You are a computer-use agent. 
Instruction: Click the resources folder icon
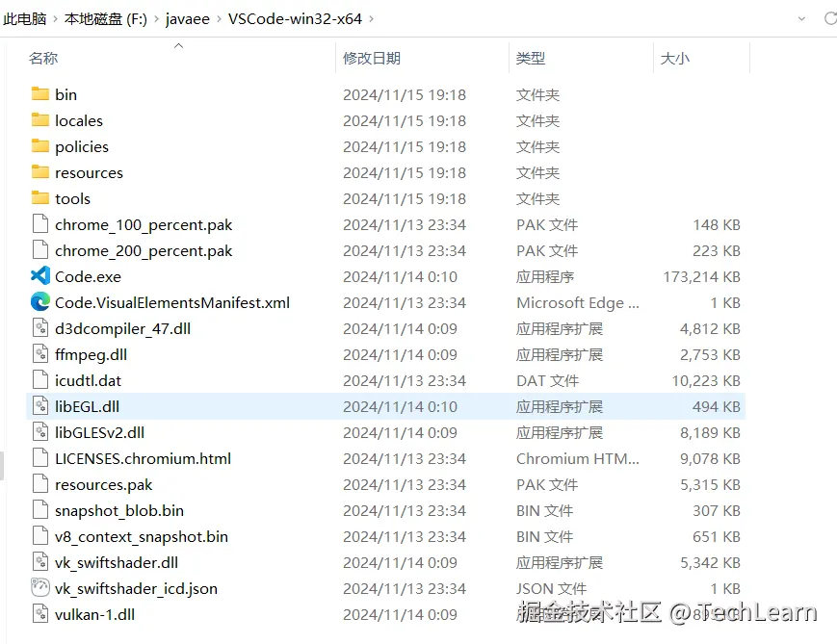click(x=40, y=171)
